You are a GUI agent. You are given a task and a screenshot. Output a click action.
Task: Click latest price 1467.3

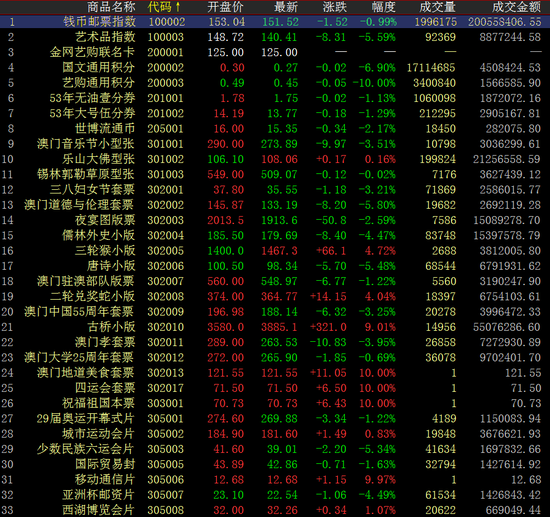tap(279, 251)
